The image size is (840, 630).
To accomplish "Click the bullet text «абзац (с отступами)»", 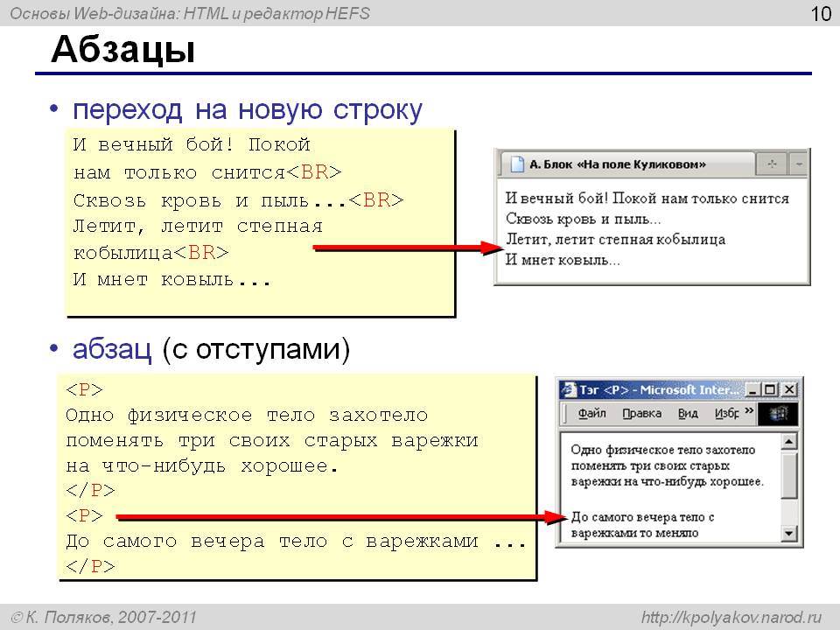I will 212,349.
